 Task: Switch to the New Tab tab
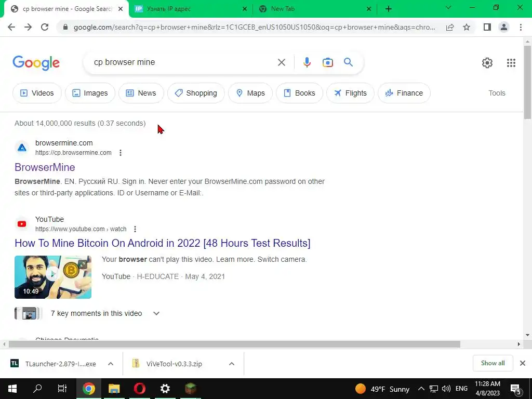[315, 9]
